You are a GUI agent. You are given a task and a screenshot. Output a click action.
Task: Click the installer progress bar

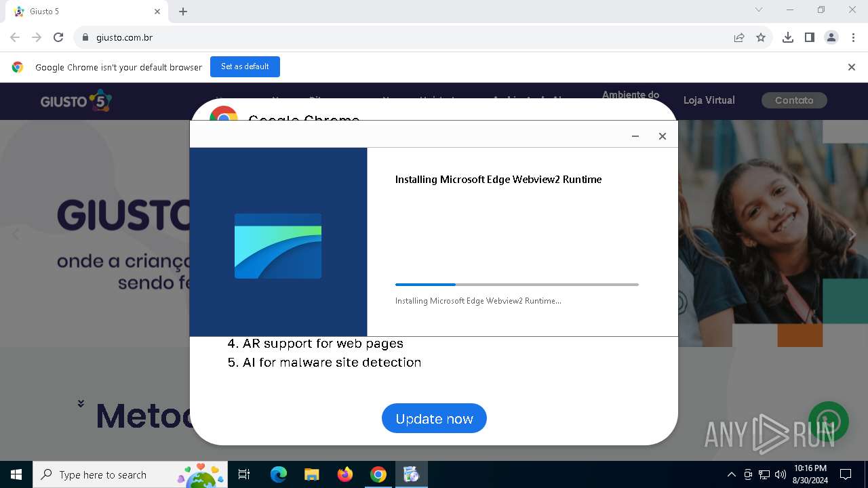pos(517,285)
